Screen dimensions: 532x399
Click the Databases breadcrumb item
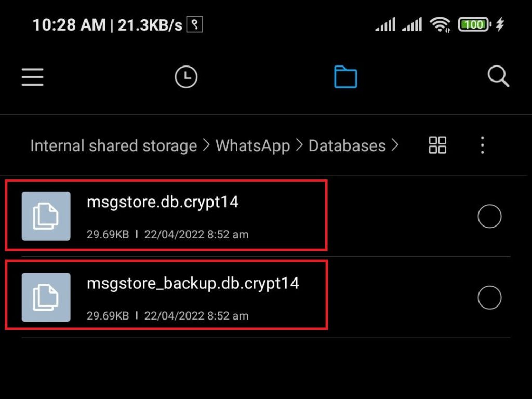[x=347, y=146]
